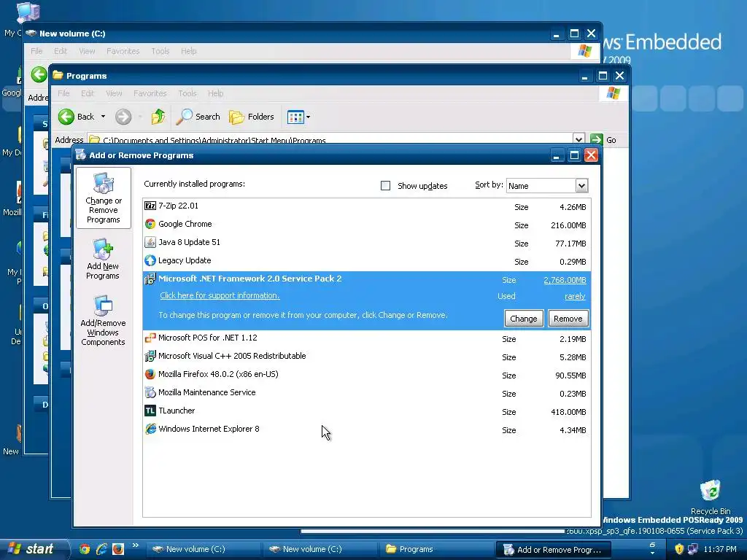Select the Google Chrome program row
Viewport: 747px width, 560px height.
(x=366, y=225)
